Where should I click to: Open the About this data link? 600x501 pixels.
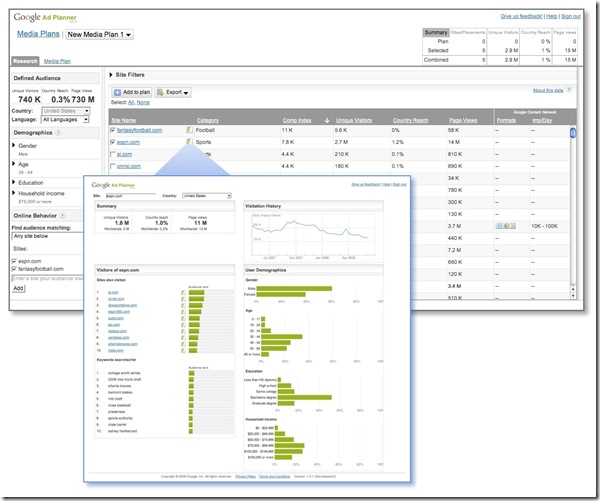pos(548,90)
